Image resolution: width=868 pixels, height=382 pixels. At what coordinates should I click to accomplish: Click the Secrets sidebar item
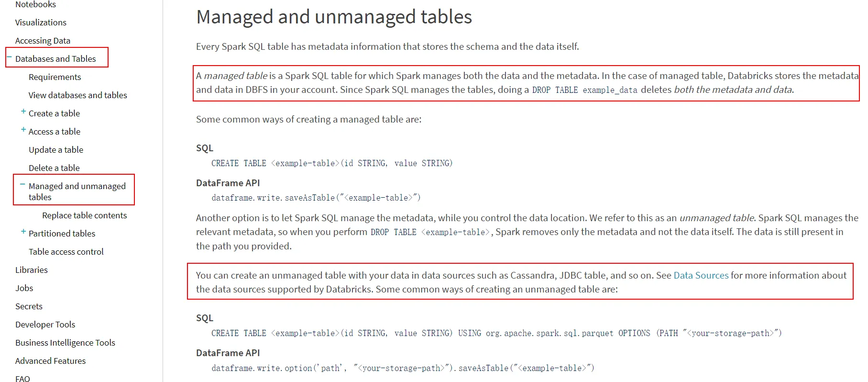point(29,306)
